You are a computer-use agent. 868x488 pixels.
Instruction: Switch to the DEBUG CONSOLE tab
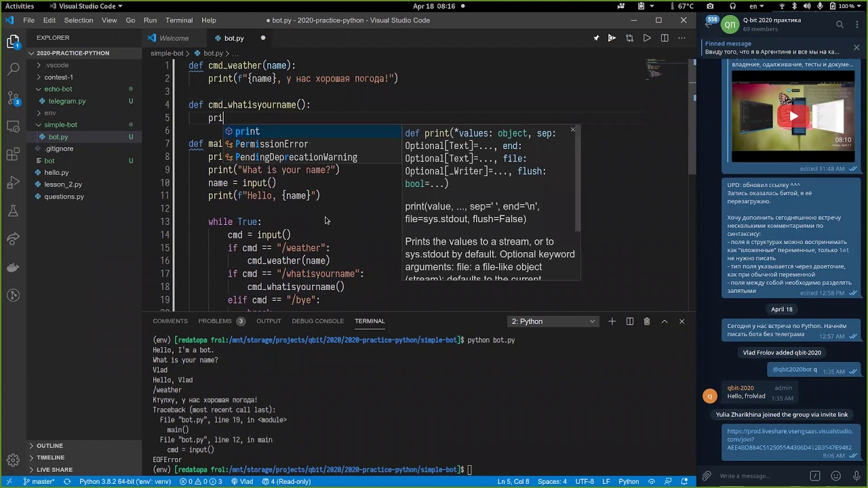(x=317, y=321)
